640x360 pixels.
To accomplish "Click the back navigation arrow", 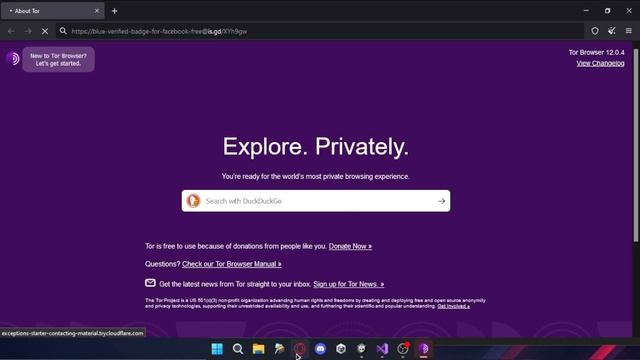I will point(11,31).
